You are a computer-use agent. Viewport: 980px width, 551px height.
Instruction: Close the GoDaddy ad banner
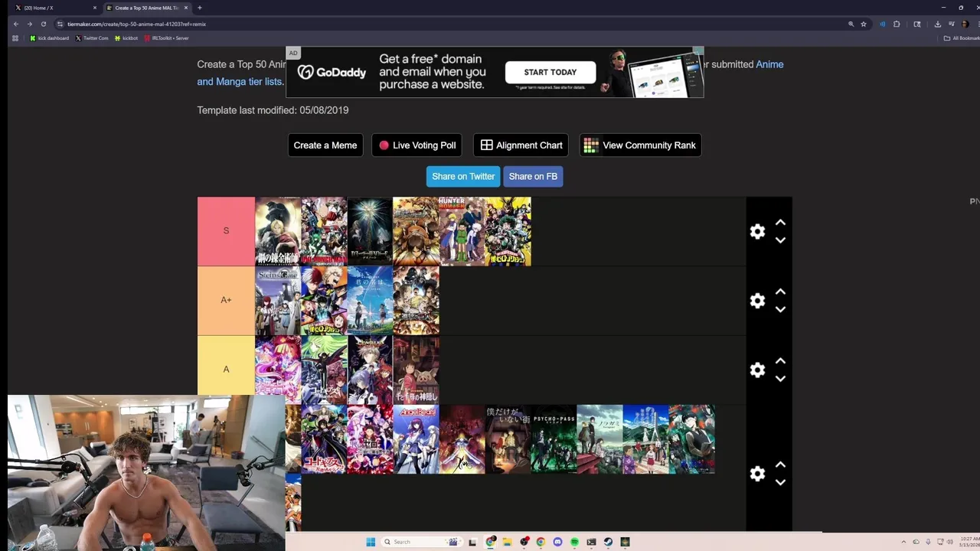698,51
